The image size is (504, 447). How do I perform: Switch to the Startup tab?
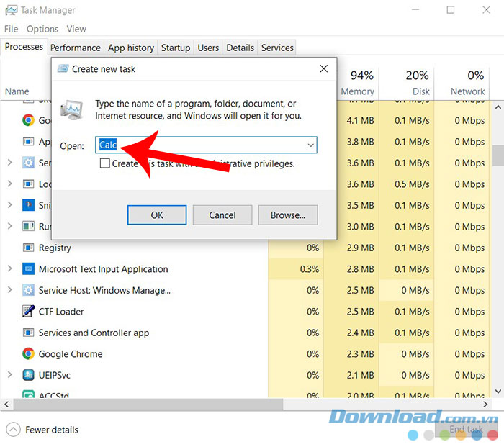click(176, 48)
